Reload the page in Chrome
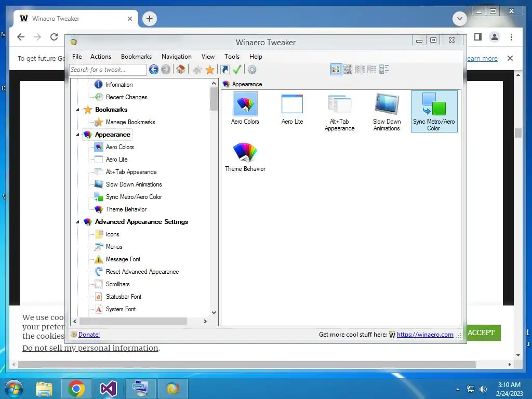532x399 pixels. [54, 37]
